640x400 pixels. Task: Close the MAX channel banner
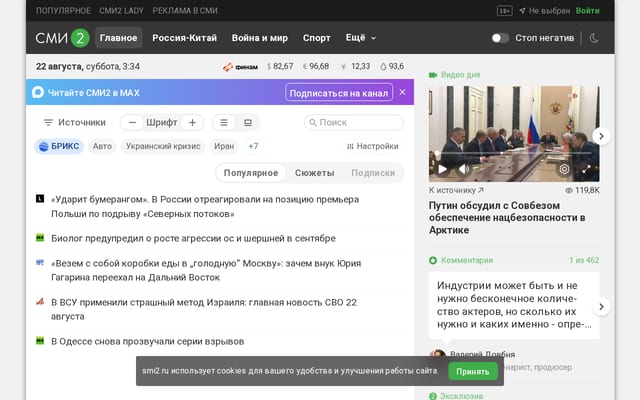402,92
